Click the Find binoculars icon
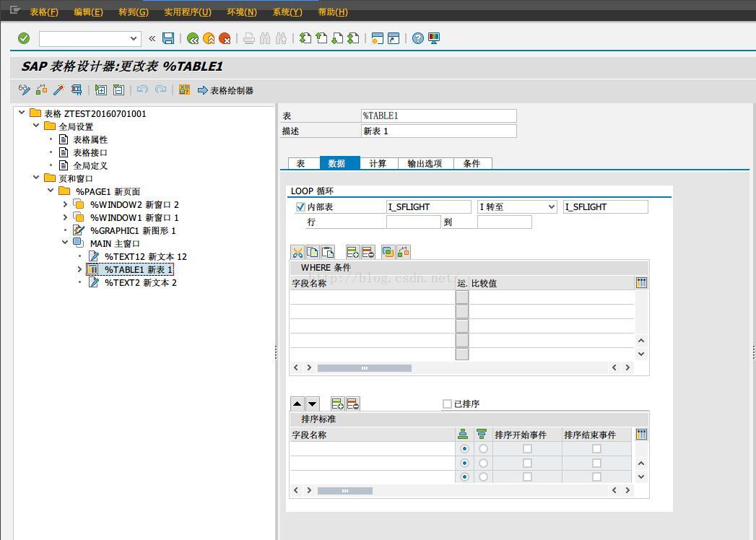 (265, 38)
